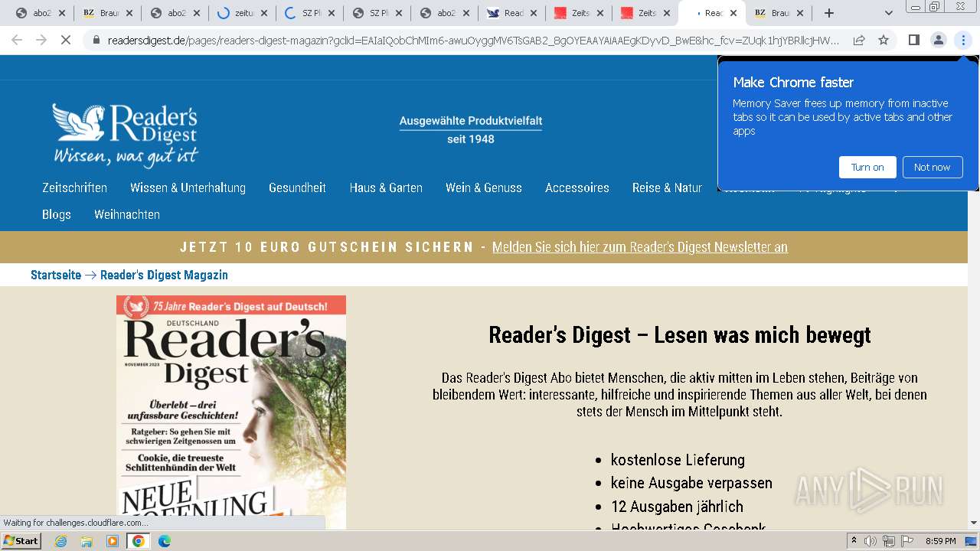Click the address bar URL field
This screenshot has height=551, width=980.
point(473,40)
